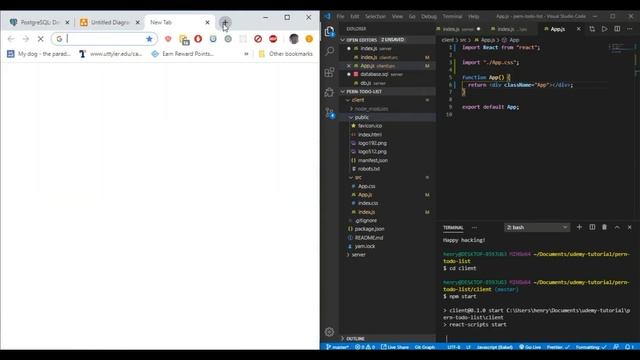Switch to Untitled Diagram Chrome tab
This screenshot has width=640, height=360.
coord(109,22)
